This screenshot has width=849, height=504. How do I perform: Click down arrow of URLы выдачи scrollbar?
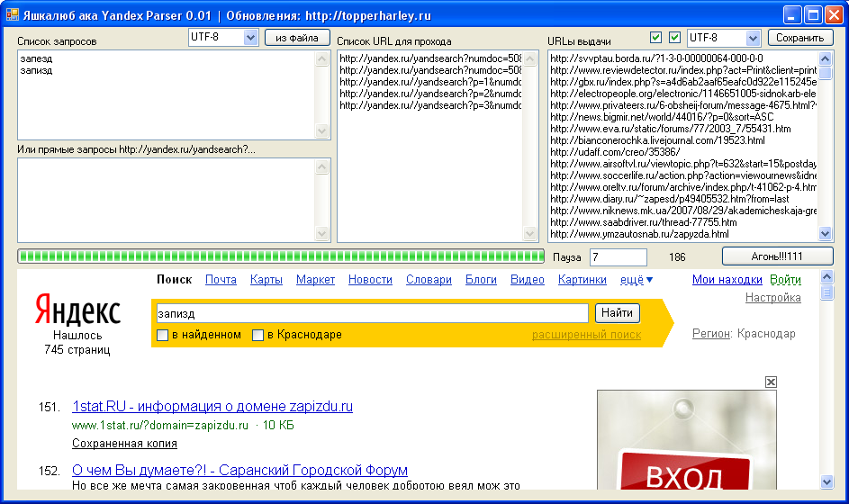pos(826,234)
